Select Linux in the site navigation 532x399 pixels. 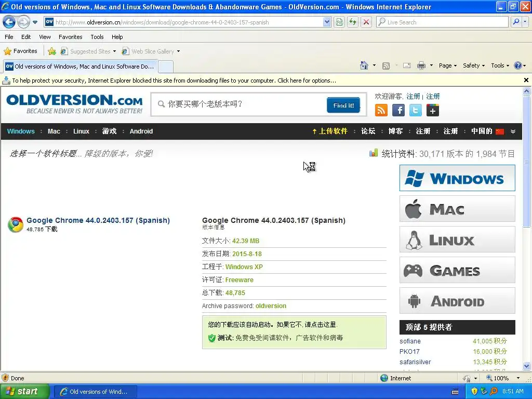(81, 131)
